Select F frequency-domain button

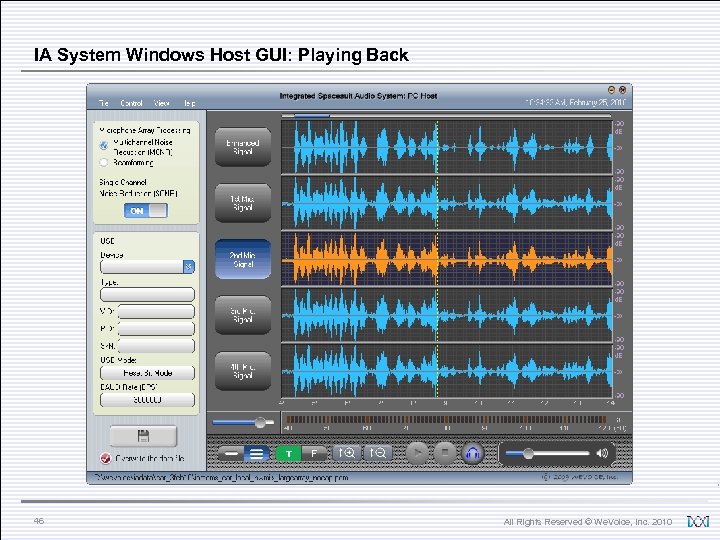[x=314, y=454]
